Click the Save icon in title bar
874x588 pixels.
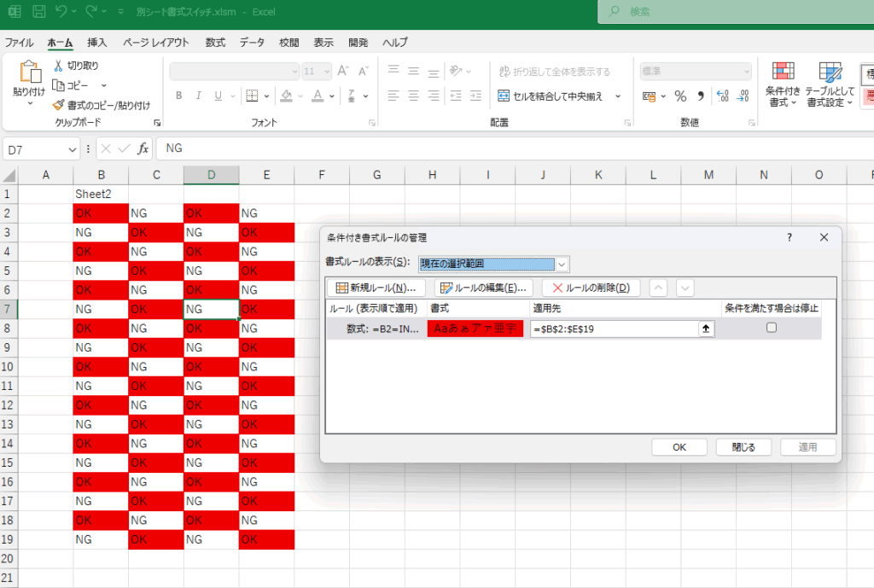pyautogui.click(x=39, y=12)
